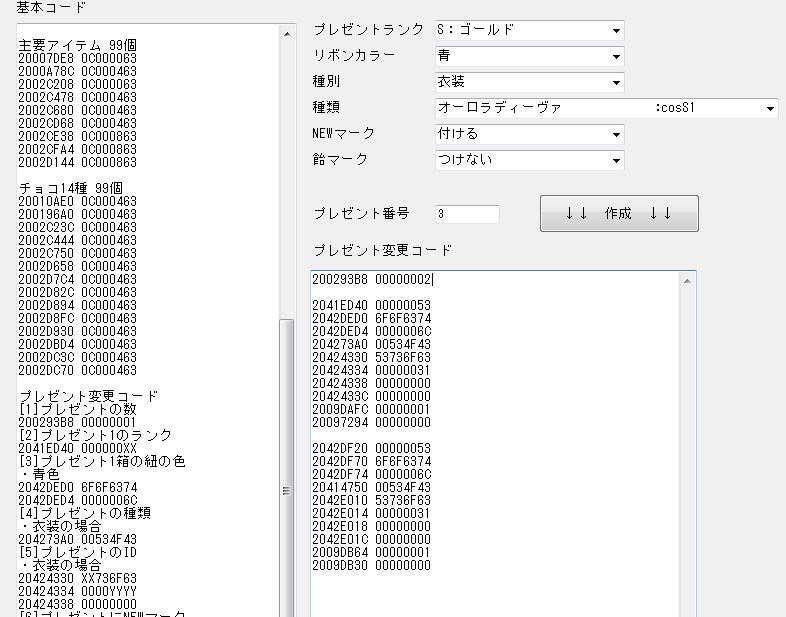This screenshot has height=617, width=786.
Task: Click the line 200293B8 00000001 in left list
Action: click(78, 423)
